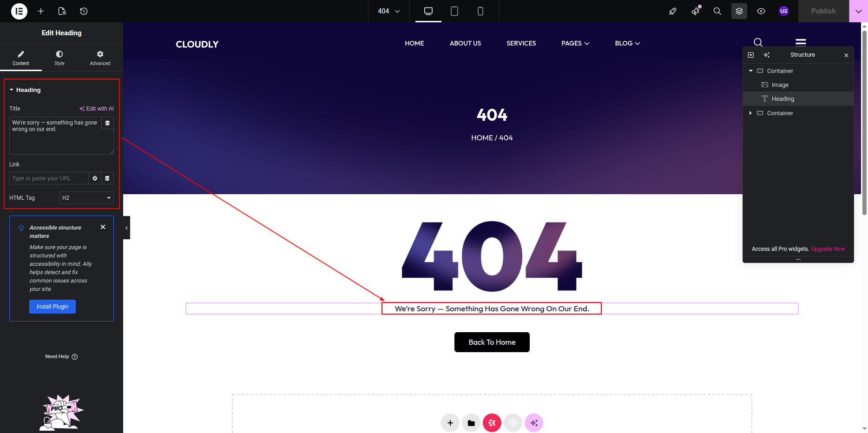Toggle expand all in Structure panel
Image resolution: width=868 pixels, height=433 pixels.
pyautogui.click(x=751, y=55)
